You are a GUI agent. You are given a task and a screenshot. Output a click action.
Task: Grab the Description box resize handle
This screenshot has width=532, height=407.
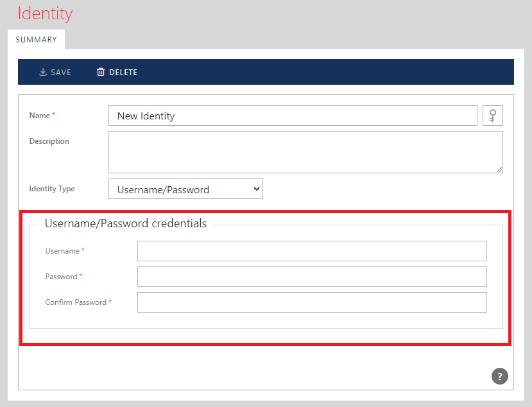click(x=499, y=169)
